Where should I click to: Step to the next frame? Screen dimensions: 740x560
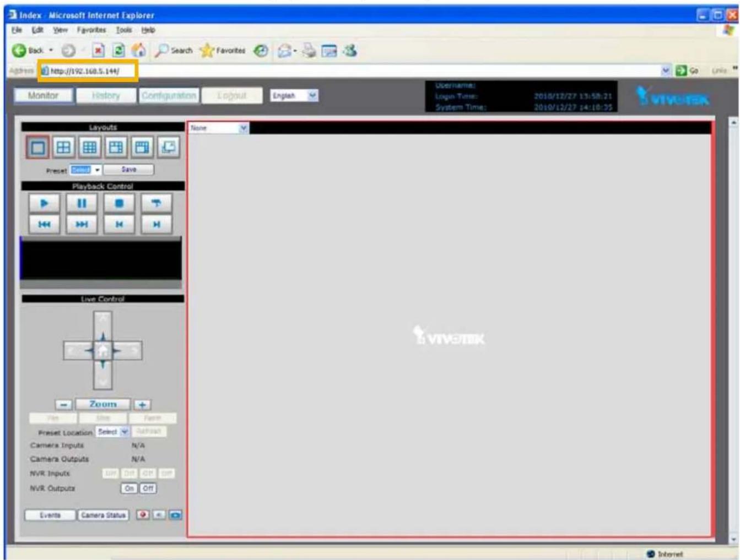pyautogui.click(x=156, y=224)
